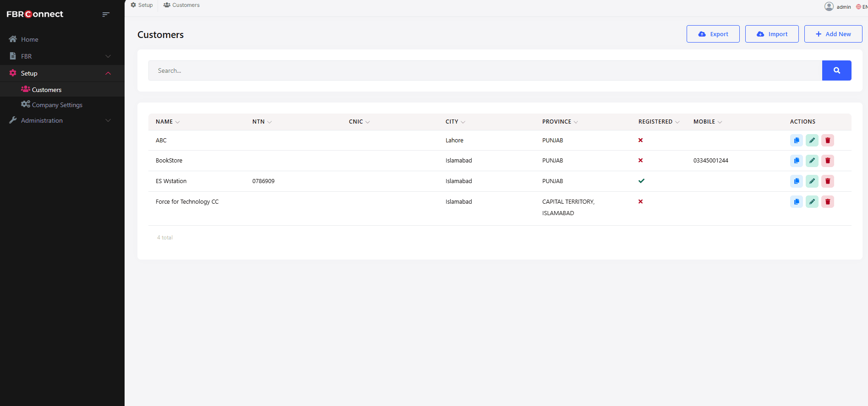The height and width of the screenshot is (406, 868).
Task: Click the Setup gear icon in sidebar
Action: (13, 73)
